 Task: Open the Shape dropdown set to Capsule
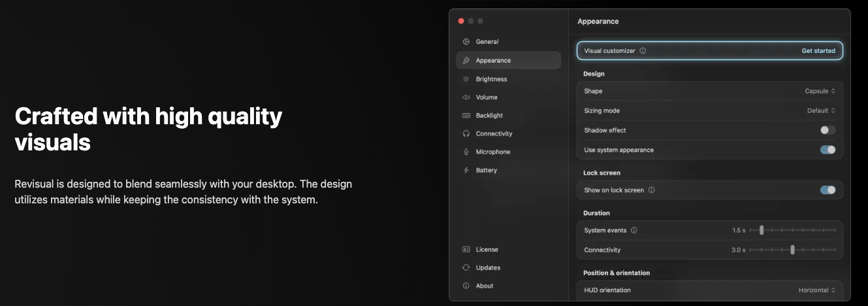point(820,92)
